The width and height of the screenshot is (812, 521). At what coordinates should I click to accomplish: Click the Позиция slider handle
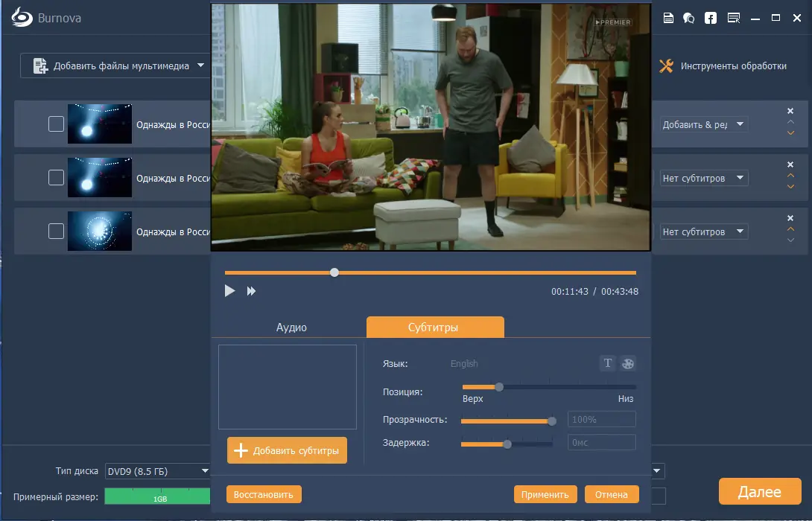(x=499, y=386)
